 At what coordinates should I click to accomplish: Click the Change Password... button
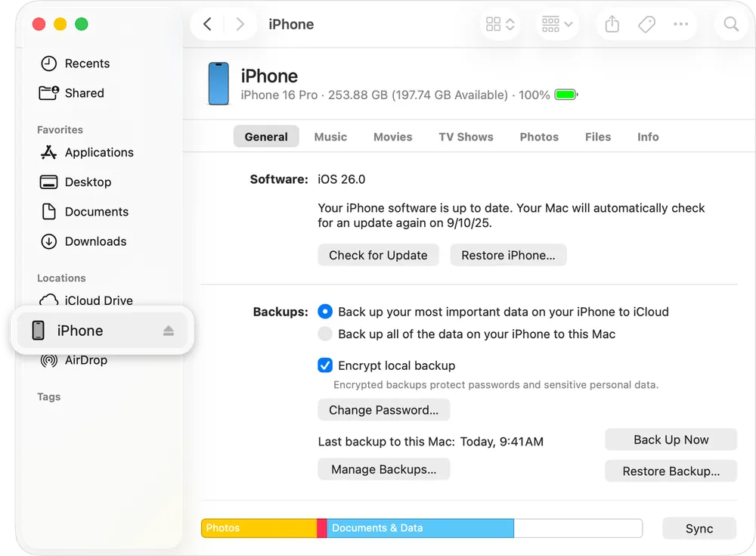click(384, 410)
